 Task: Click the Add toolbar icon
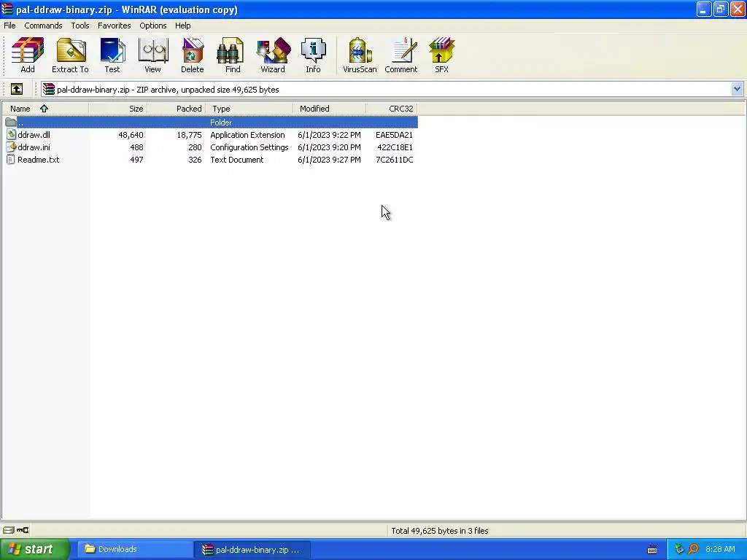pyautogui.click(x=28, y=55)
